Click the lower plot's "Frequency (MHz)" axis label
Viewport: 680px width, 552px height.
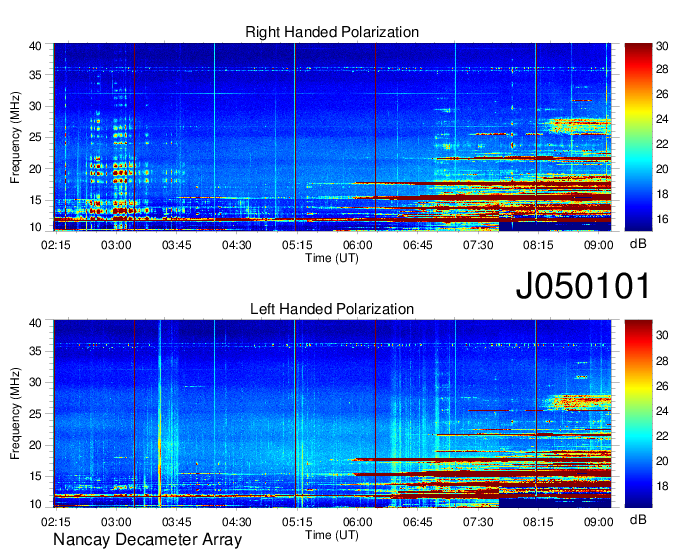click(x=15, y=414)
